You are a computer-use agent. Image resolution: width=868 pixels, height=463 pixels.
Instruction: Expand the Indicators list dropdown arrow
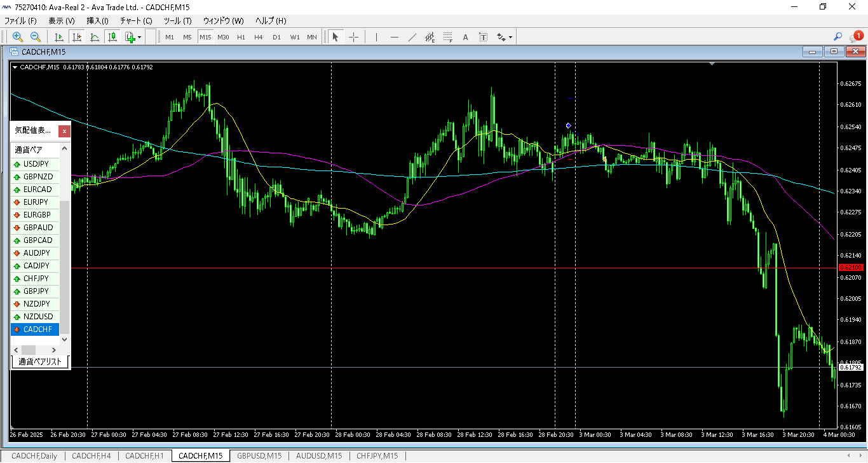click(x=139, y=37)
